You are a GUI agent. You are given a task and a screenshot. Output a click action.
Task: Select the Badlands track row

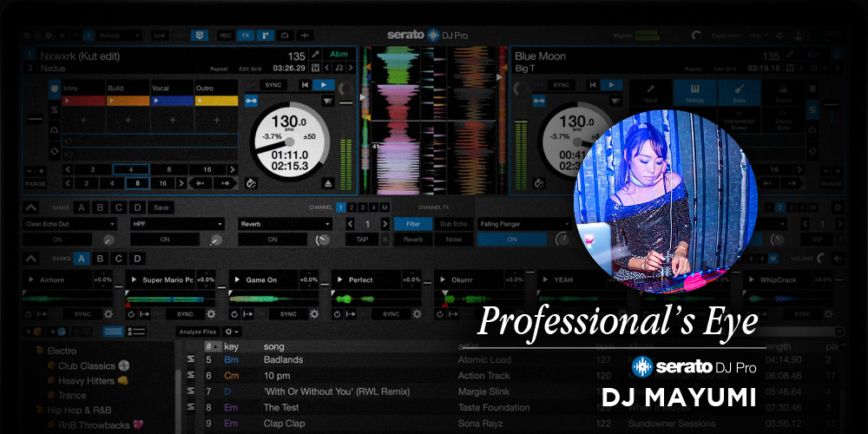(x=512, y=360)
